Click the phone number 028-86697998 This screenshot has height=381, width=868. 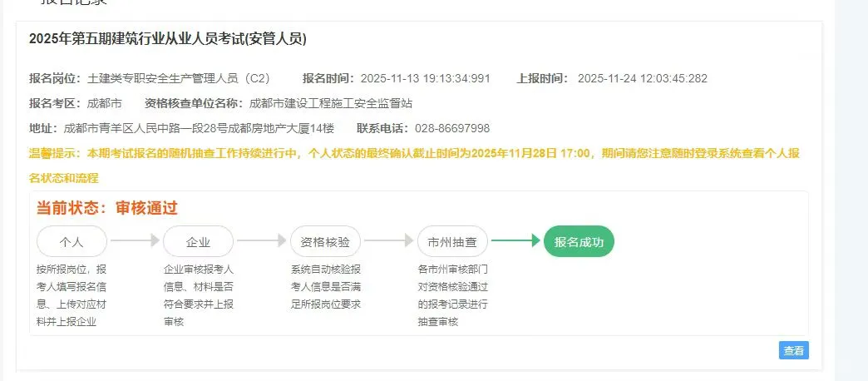coord(452,128)
